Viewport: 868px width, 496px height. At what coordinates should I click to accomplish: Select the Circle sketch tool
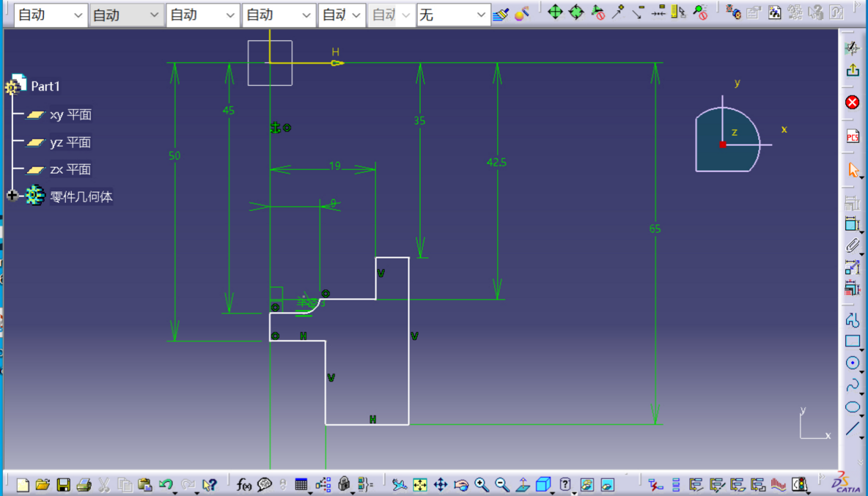[x=852, y=363]
